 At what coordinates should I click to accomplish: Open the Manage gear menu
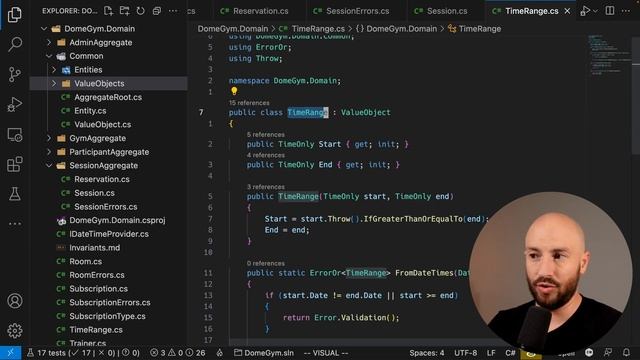point(15,331)
